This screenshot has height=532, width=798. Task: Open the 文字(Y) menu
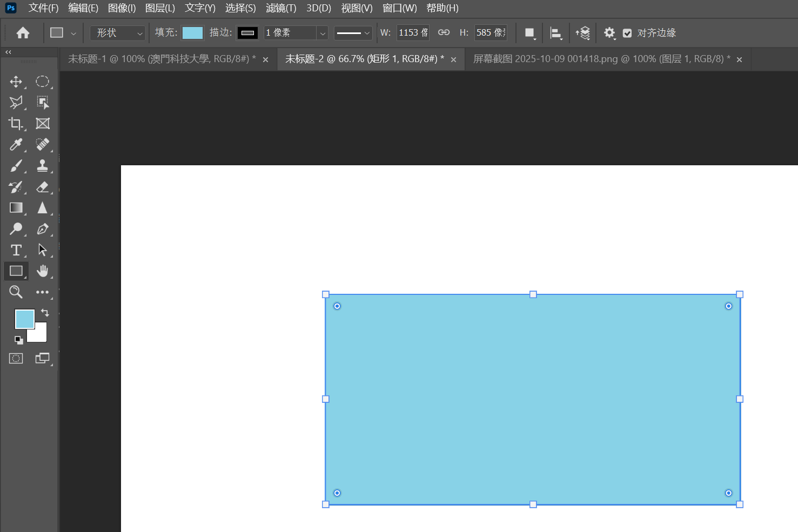coord(200,8)
